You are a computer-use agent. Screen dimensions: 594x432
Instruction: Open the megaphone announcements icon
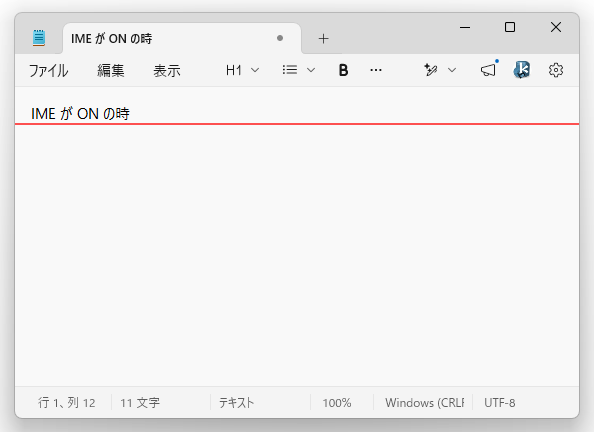click(488, 70)
